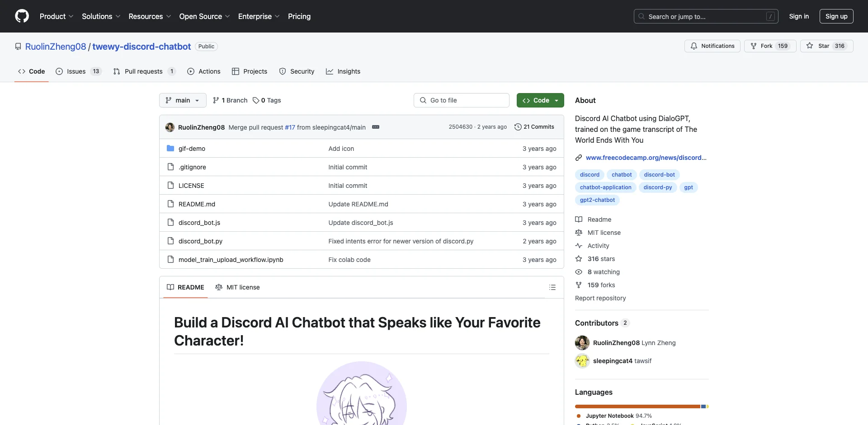Click the Sign in link
Image resolution: width=868 pixels, height=425 pixels.
pyautogui.click(x=799, y=16)
